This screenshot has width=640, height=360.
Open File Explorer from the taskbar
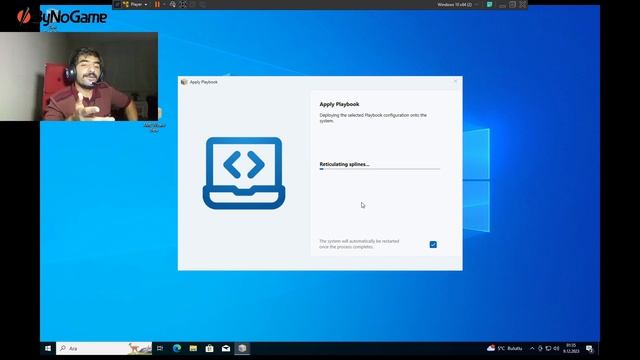[x=193, y=348]
